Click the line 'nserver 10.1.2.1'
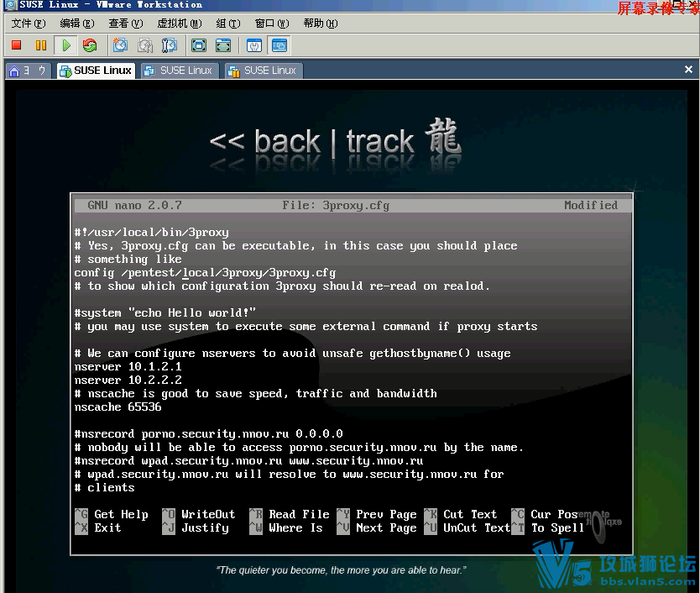The height and width of the screenshot is (593, 700). (x=128, y=367)
